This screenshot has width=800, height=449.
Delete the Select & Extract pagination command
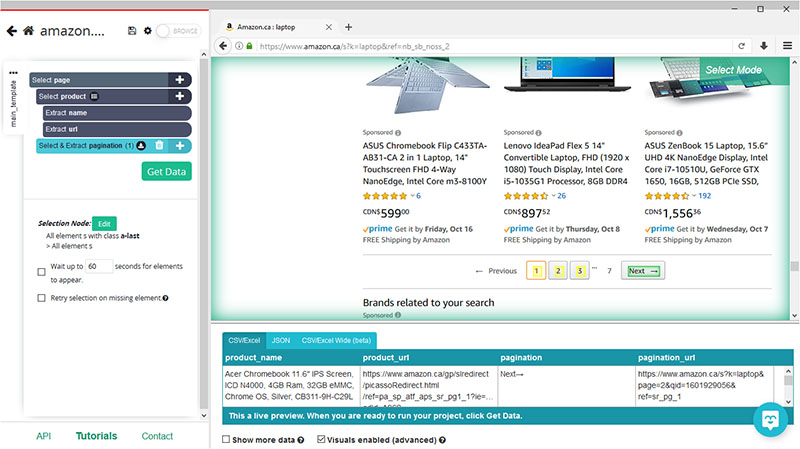pos(159,145)
